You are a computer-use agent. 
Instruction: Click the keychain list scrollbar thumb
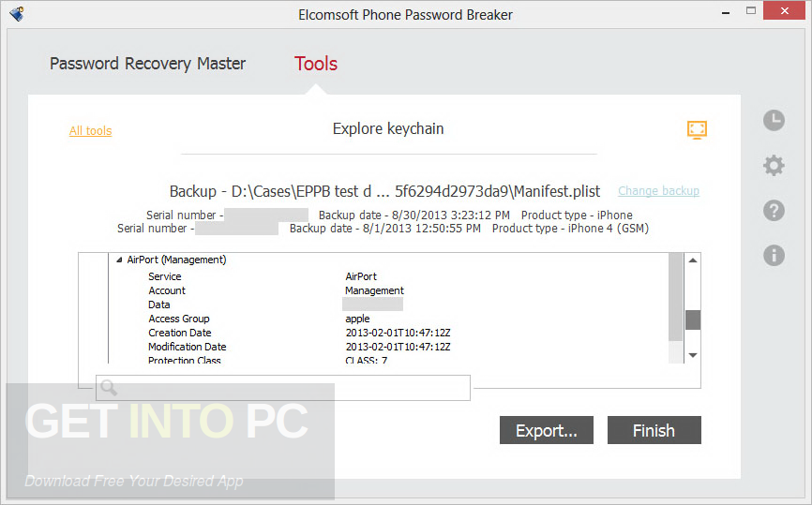[x=693, y=319]
